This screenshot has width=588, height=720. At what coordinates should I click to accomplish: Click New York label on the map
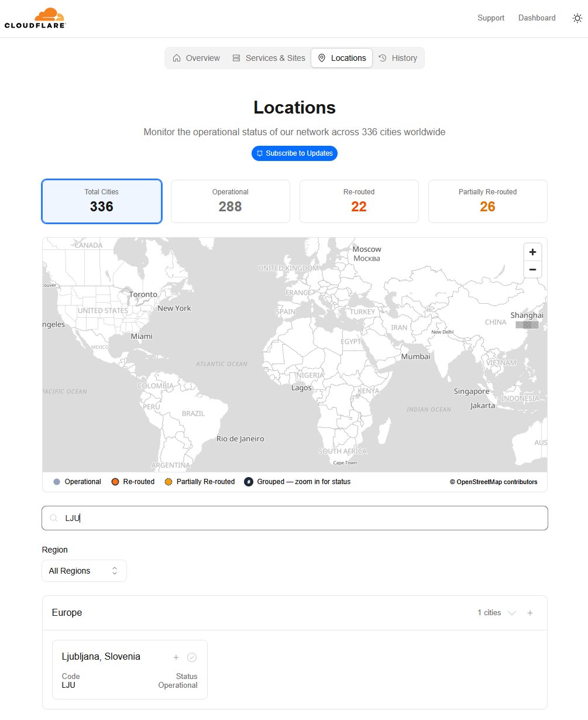tap(174, 308)
